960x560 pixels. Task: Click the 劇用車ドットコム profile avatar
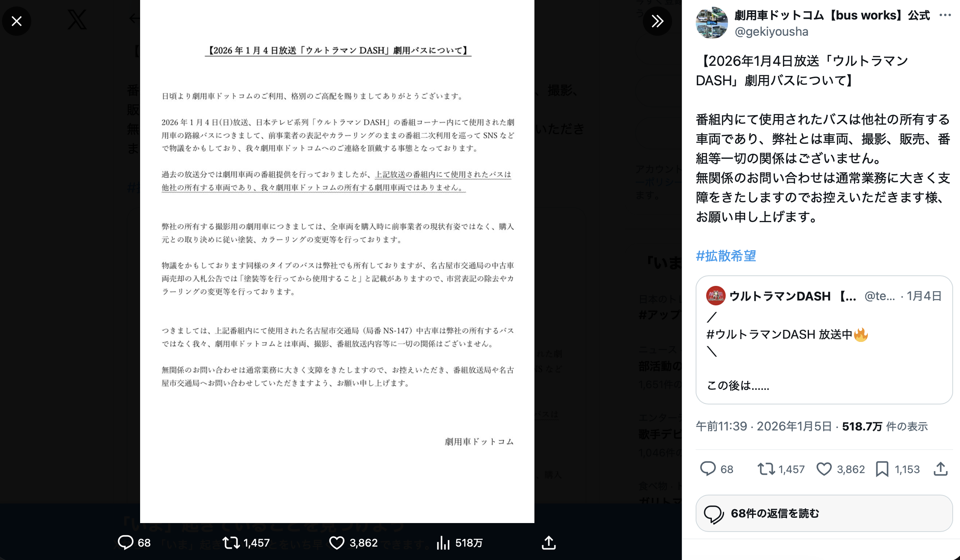712,23
